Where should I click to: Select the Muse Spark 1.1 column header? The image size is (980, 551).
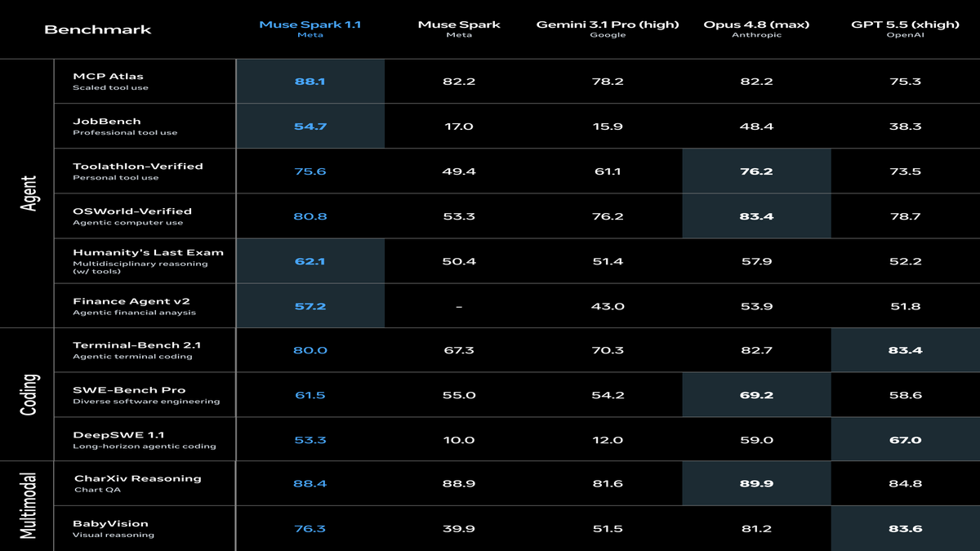coord(310,24)
